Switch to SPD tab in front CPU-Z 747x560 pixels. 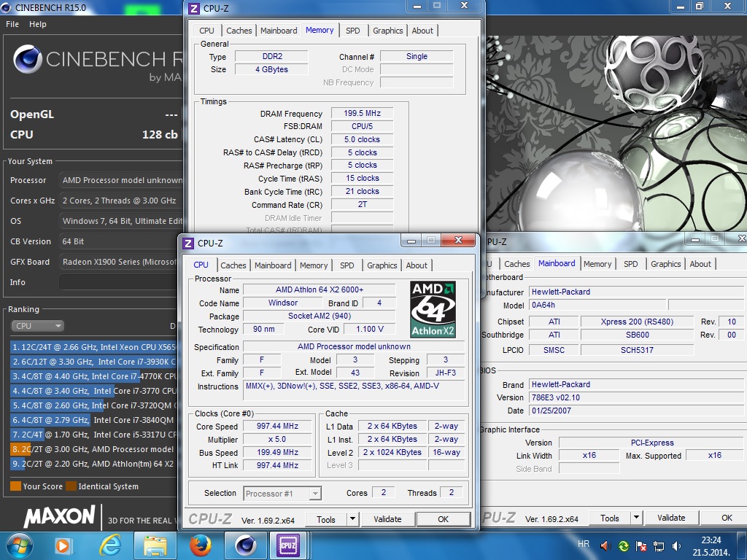coord(347,265)
